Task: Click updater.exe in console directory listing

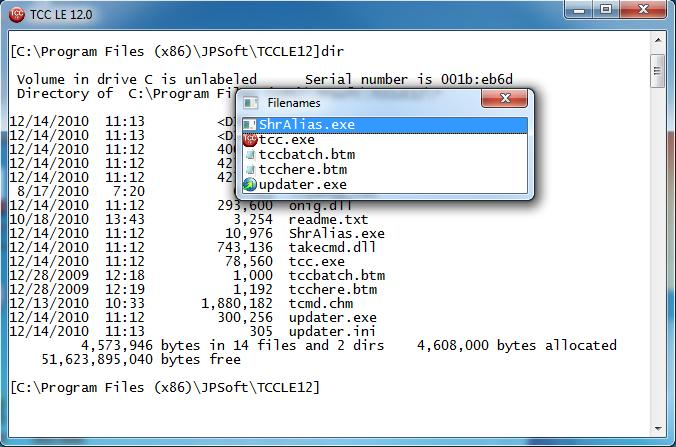Action: pos(332,317)
